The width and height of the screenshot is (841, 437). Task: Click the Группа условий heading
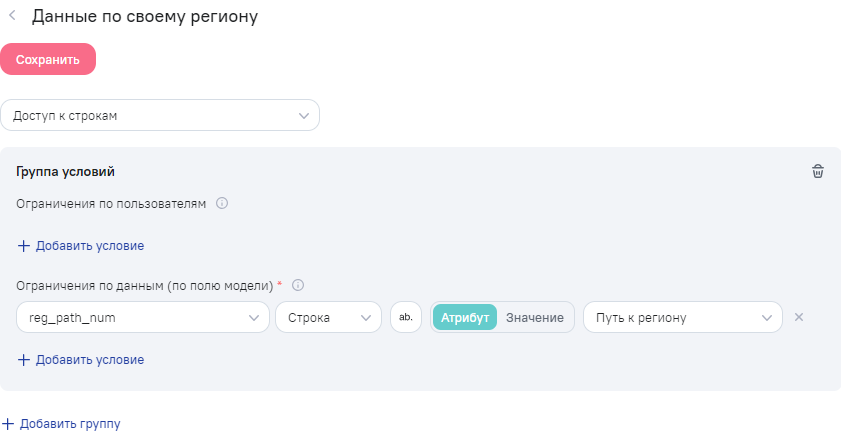click(x=65, y=172)
